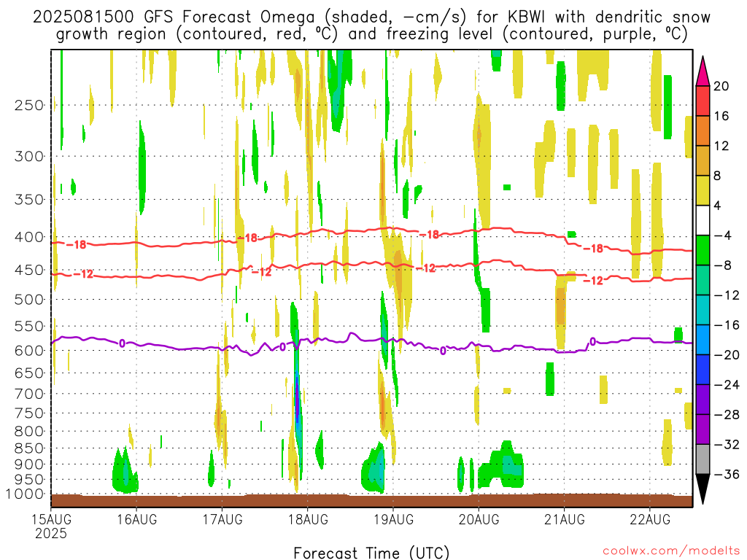Click the chart title first line
Screen dimensions: 747x560
(371, 17)
